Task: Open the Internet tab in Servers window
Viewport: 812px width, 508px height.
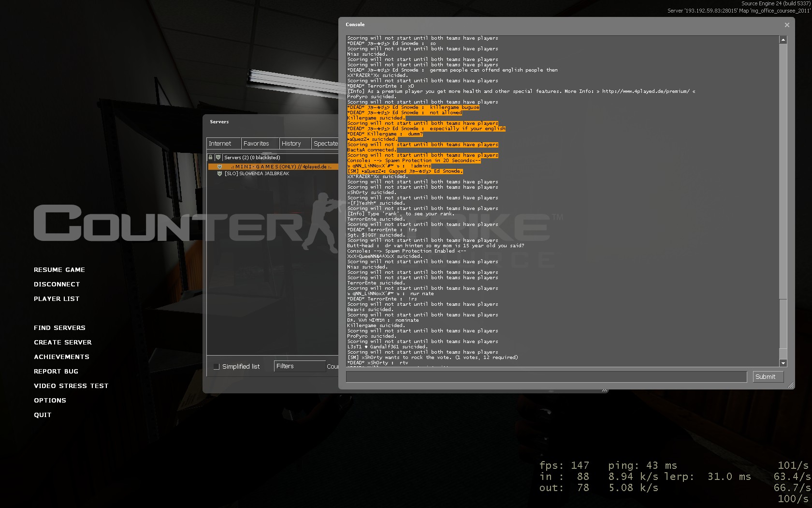Action: click(223, 144)
